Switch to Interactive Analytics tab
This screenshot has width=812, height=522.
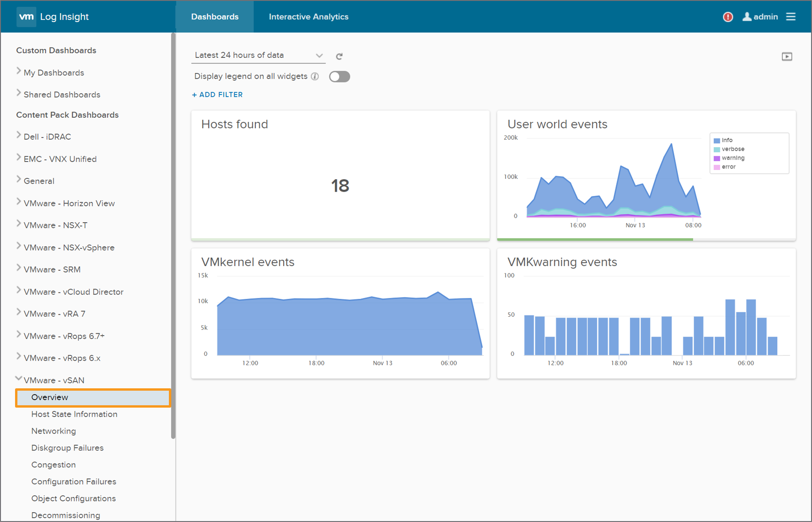coord(309,17)
